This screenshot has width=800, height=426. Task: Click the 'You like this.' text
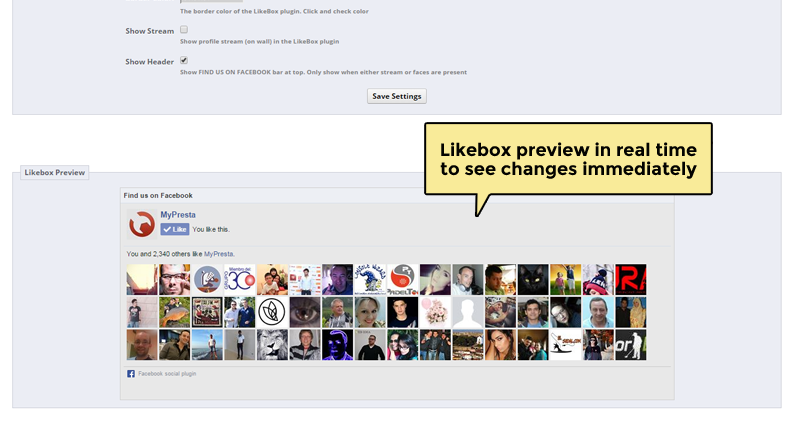(211, 230)
